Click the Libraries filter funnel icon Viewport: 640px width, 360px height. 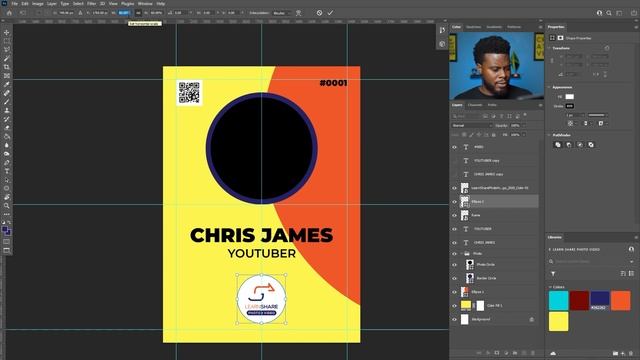coord(553,273)
